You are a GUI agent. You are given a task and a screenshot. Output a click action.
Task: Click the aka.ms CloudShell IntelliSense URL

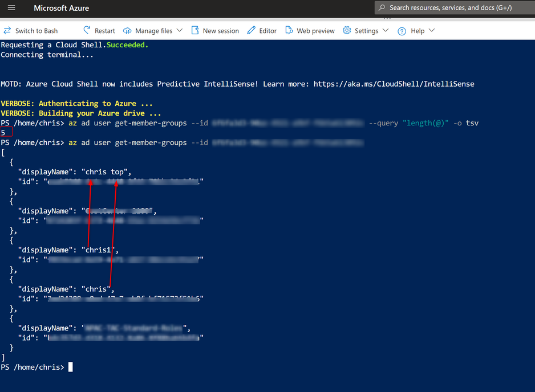394,84
